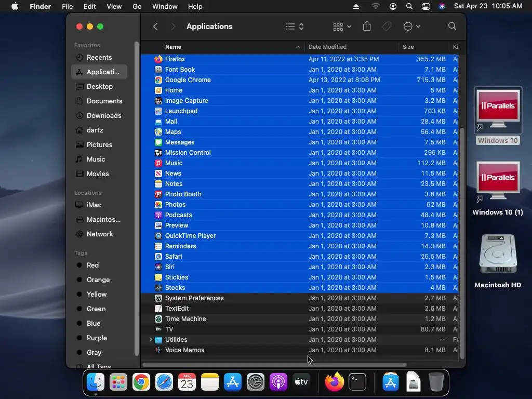Click the Purple tag in the sidebar
Image resolution: width=532 pixels, height=399 pixels.
pos(99,338)
